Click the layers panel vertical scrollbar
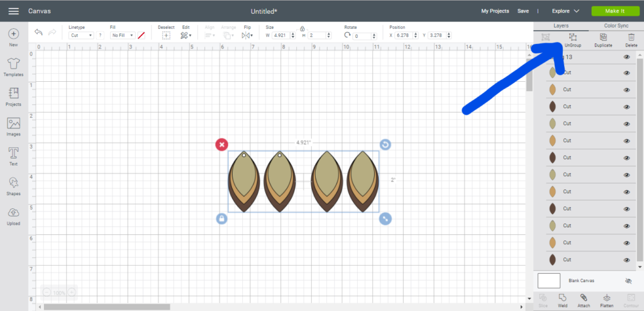The width and height of the screenshot is (644, 311). (640, 159)
